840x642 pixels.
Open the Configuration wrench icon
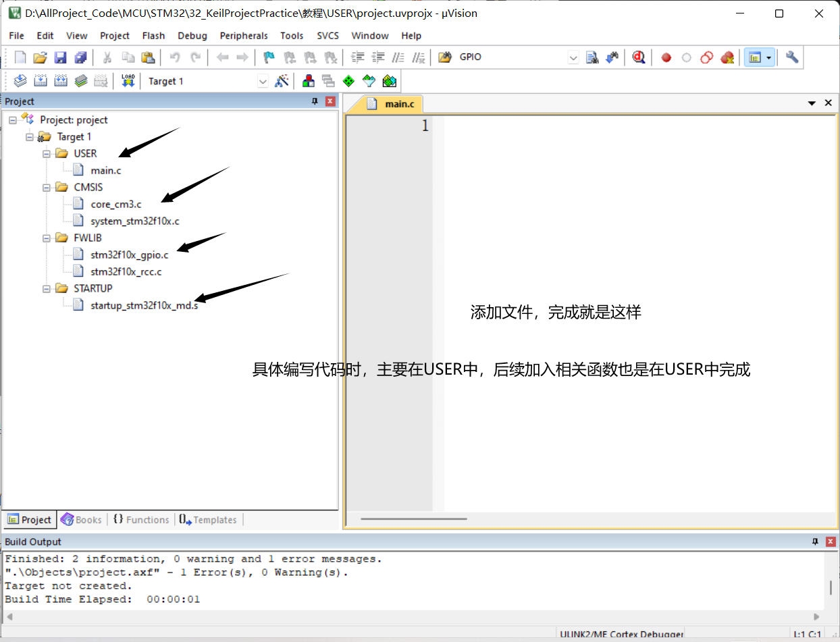(791, 57)
